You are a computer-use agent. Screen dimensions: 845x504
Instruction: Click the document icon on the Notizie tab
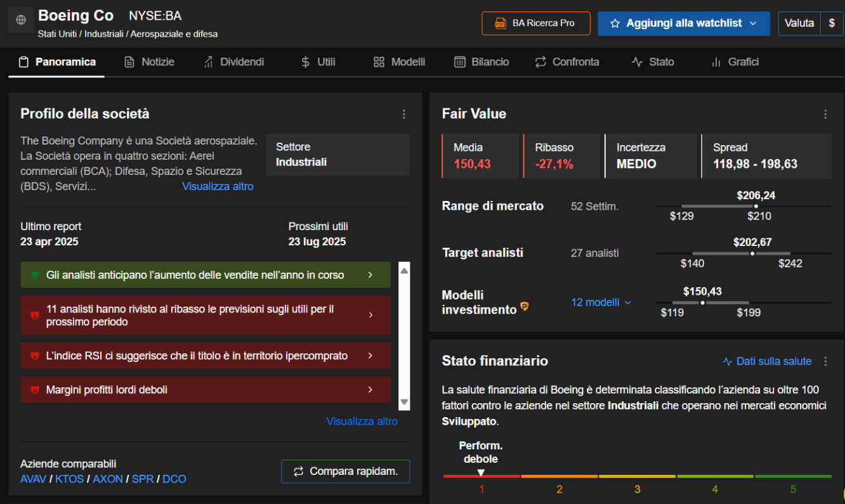[x=129, y=62]
